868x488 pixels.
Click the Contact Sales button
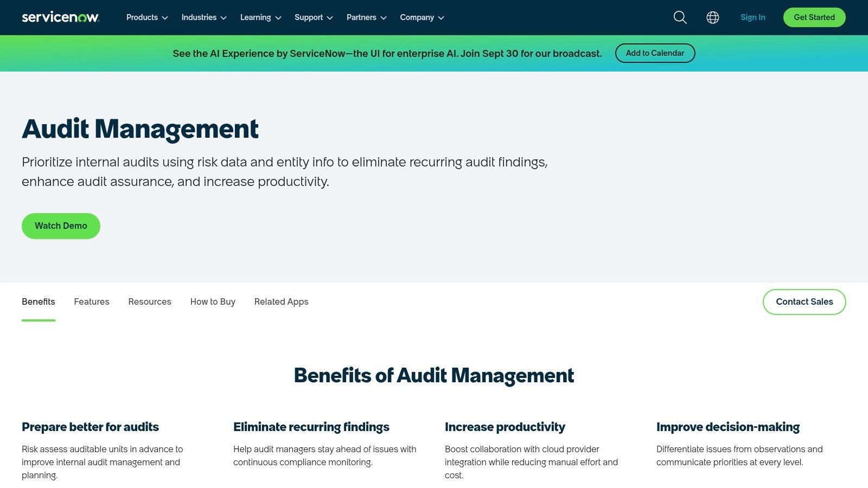click(x=805, y=302)
